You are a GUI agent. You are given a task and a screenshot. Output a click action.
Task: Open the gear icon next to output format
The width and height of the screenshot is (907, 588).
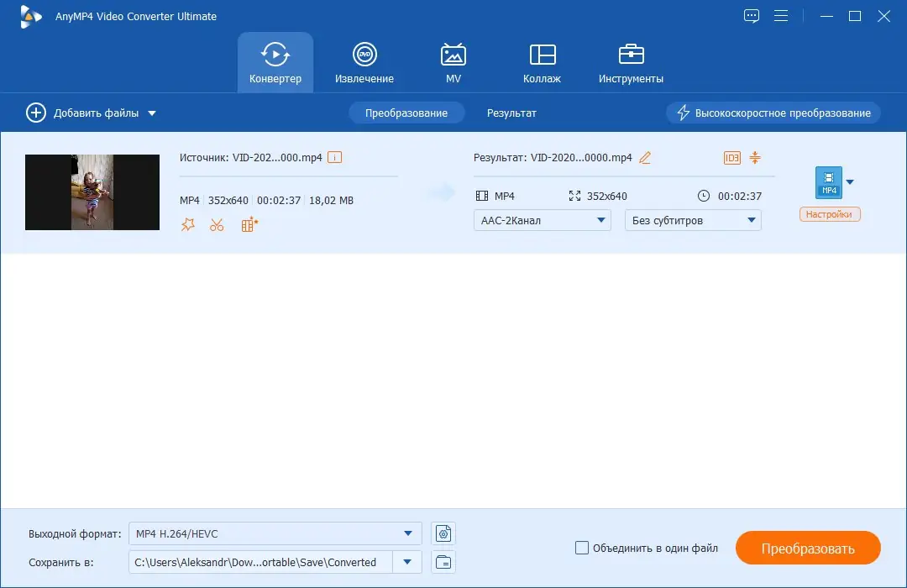443,533
